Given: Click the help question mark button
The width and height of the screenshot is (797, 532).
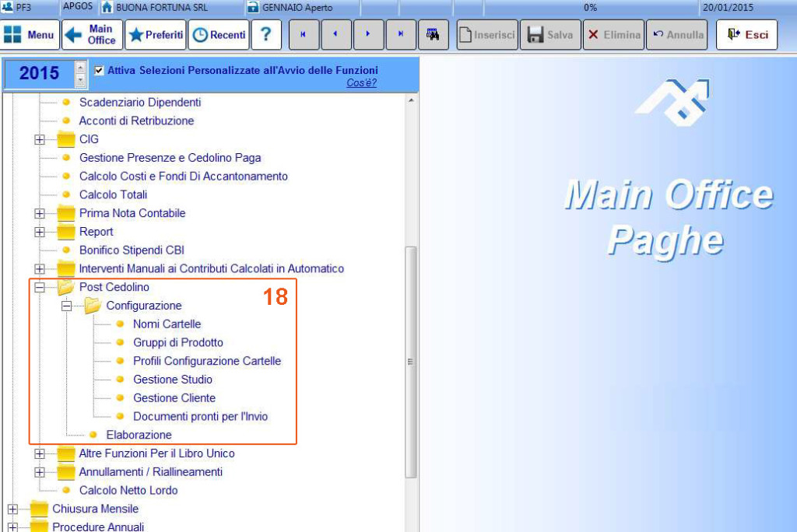Looking at the screenshot, I should coord(266,34).
